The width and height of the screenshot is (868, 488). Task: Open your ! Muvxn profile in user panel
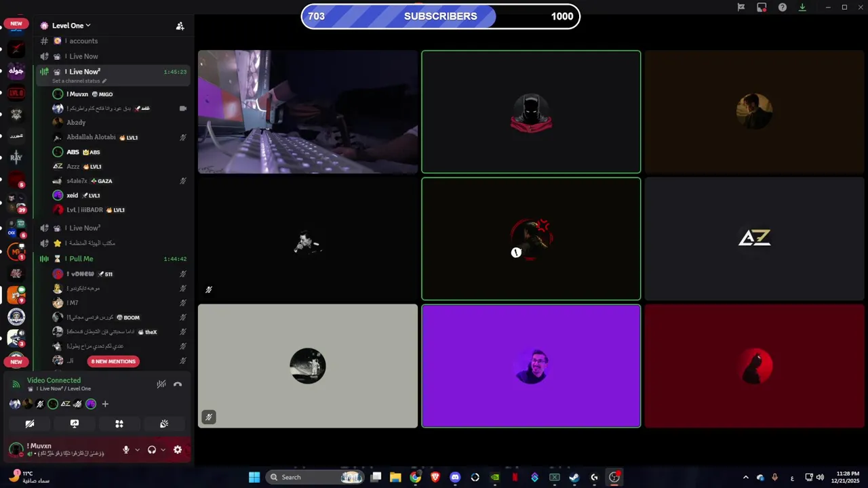click(61, 449)
